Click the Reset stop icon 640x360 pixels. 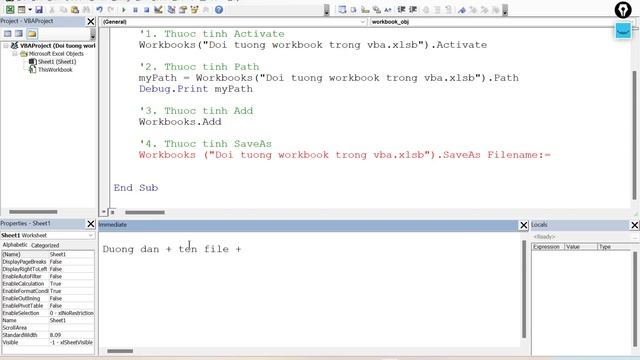147,9
